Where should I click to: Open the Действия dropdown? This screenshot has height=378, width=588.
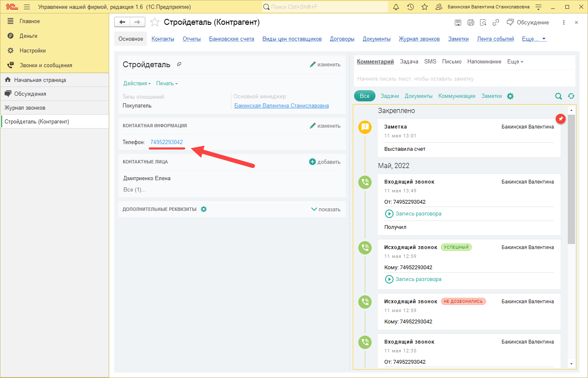(136, 84)
